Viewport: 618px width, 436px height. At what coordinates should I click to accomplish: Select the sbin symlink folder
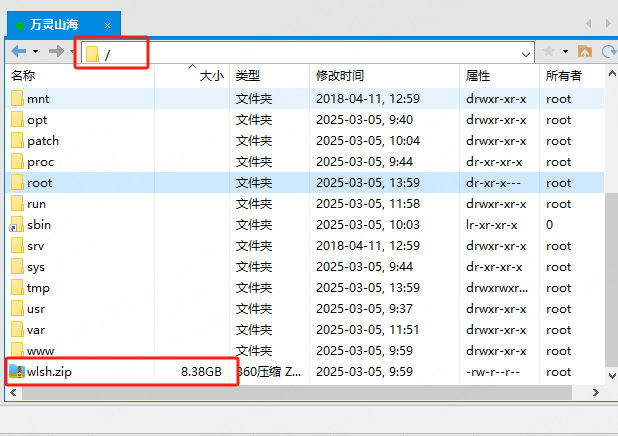click(x=305, y=225)
